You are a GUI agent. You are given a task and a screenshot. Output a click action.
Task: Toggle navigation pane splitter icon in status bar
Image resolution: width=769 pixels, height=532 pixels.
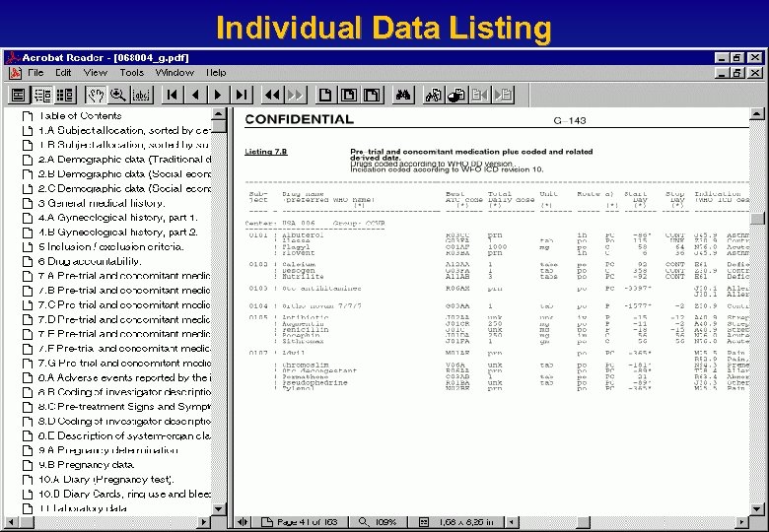tap(243, 522)
